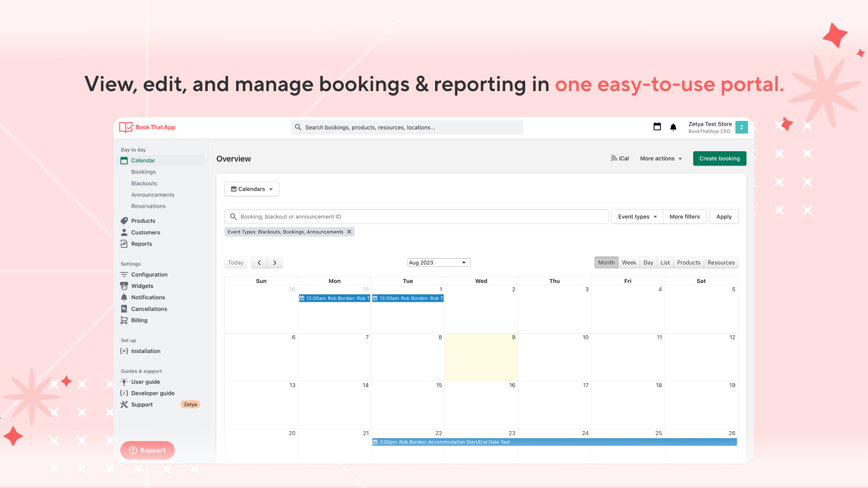This screenshot has height=488, width=868.
Task: Click the Support tools icon in sidebar
Action: pos(124,404)
